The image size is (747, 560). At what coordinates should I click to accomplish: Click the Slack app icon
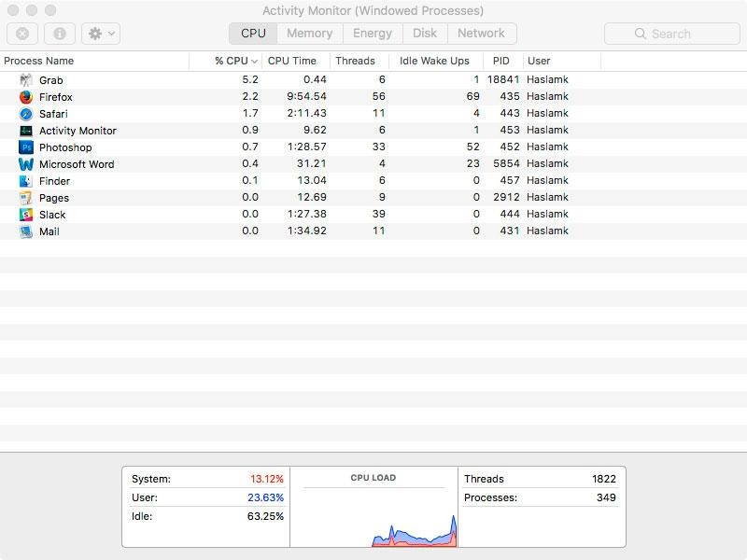pyautogui.click(x=24, y=215)
